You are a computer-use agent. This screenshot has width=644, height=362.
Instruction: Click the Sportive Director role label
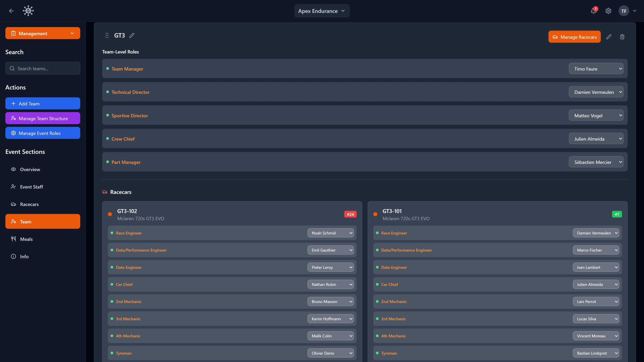129,115
